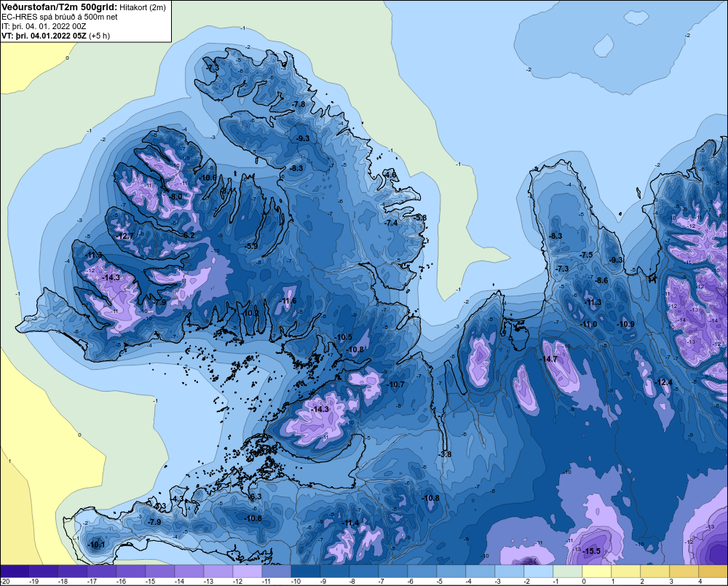
Task: Click the -5.9 temperature value on map
Action: (251, 246)
